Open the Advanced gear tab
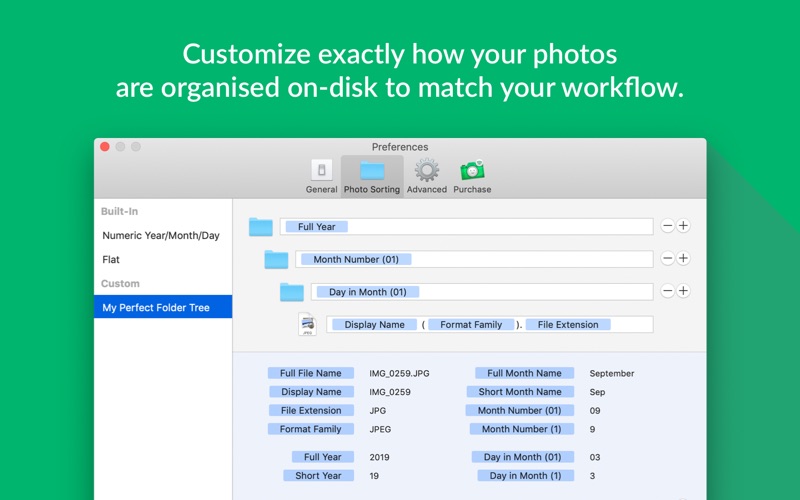 tap(427, 176)
